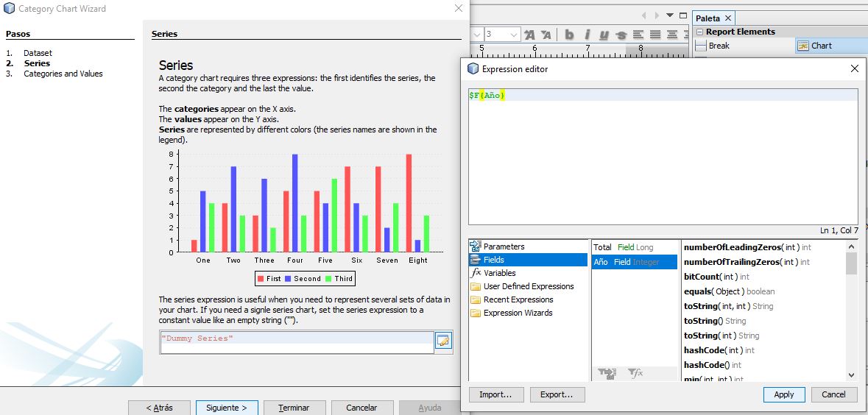Align text left in toolbar

point(638,35)
